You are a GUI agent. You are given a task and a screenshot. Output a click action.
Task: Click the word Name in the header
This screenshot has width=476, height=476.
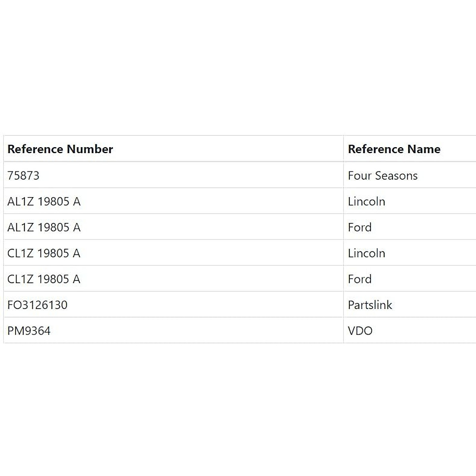pos(424,149)
